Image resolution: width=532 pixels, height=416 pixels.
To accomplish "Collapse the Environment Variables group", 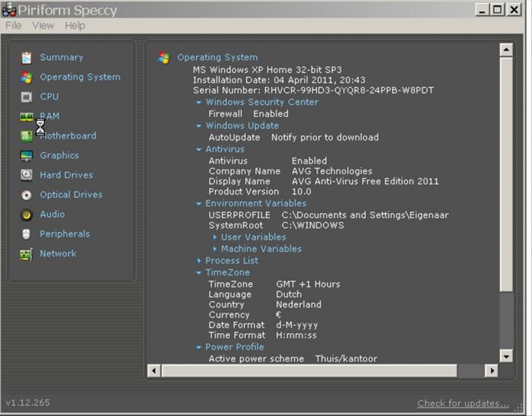I will [199, 204].
